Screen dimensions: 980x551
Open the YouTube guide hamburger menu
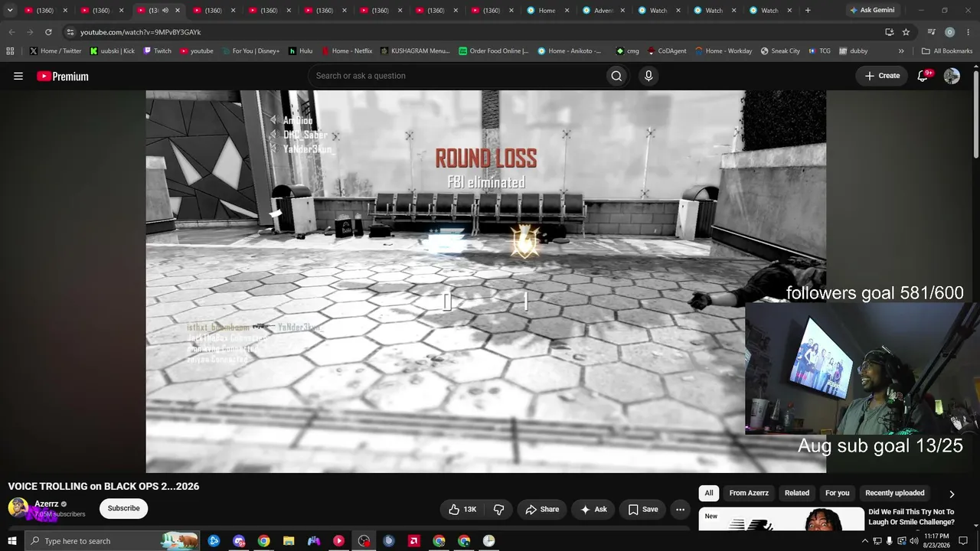coord(18,76)
